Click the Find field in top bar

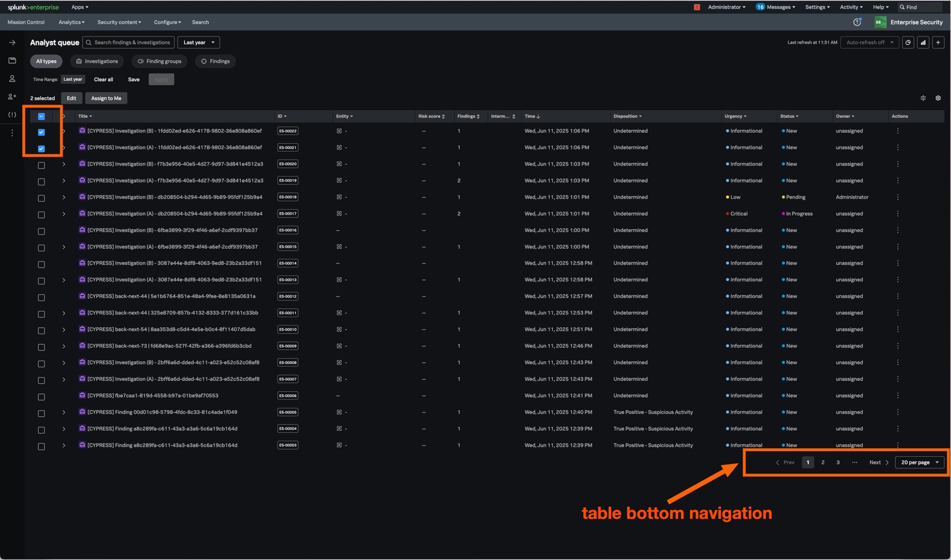tap(920, 7)
